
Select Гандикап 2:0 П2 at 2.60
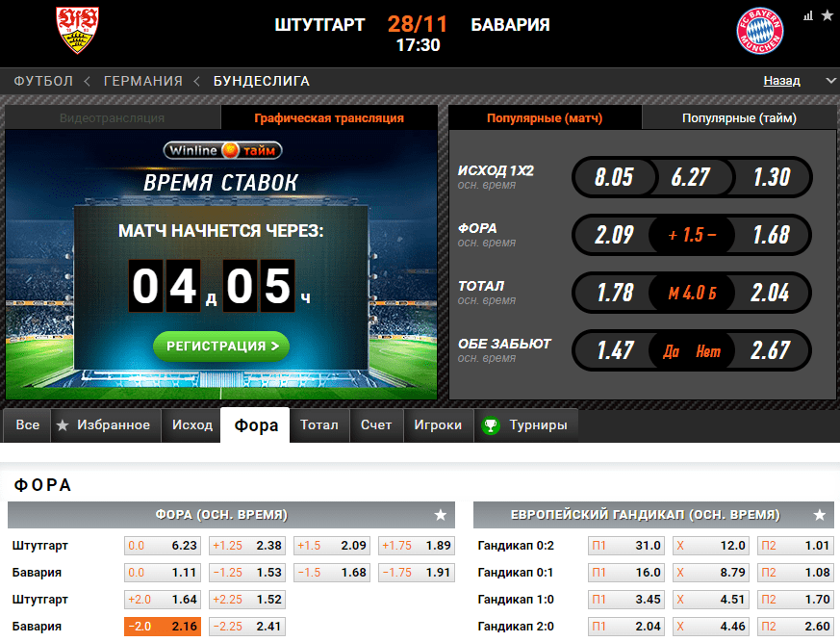(x=796, y=626)
